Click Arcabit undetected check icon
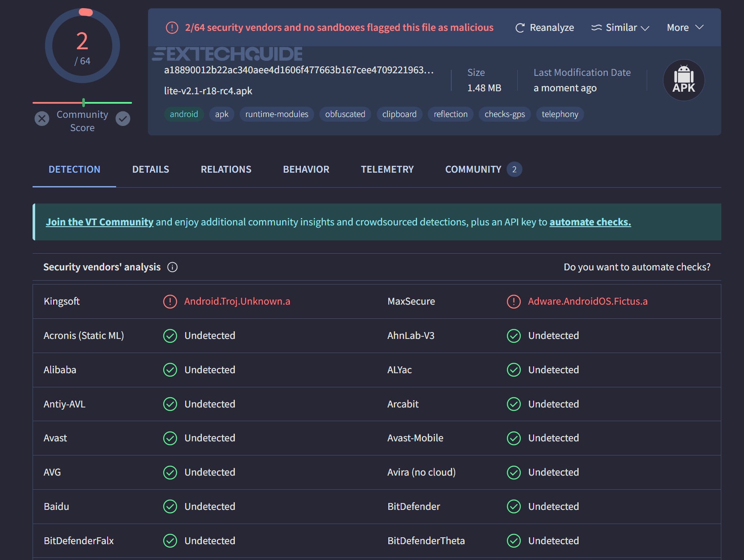744x560 pixels. point(514,404)
